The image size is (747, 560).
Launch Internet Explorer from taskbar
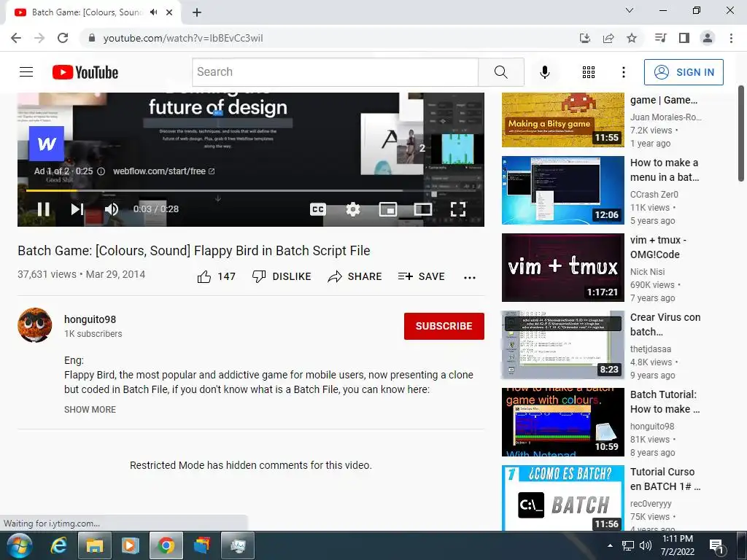pos(58,545)
